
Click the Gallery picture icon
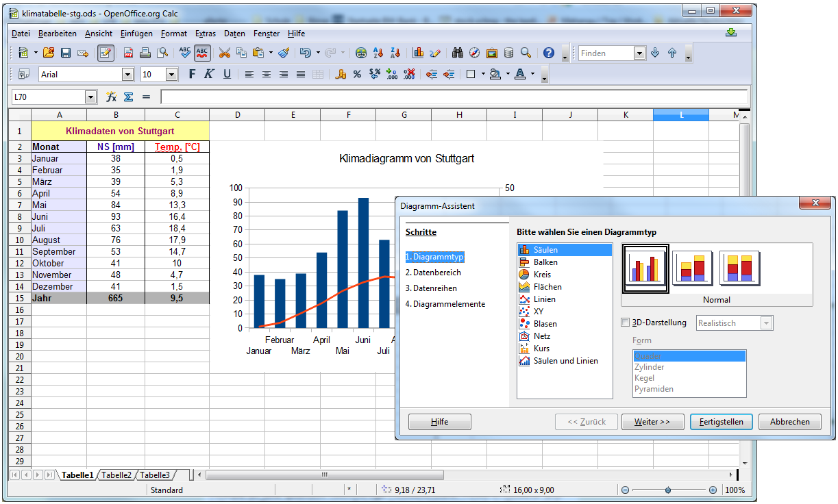[491, 53]
